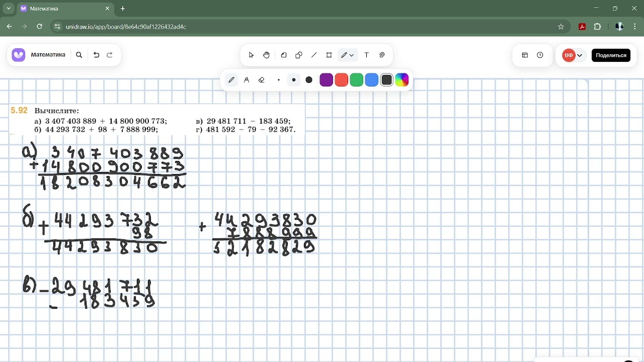Set the smallest stroke thickness
The width and height of the screenshot is (644, 362).
pos(279,80)
